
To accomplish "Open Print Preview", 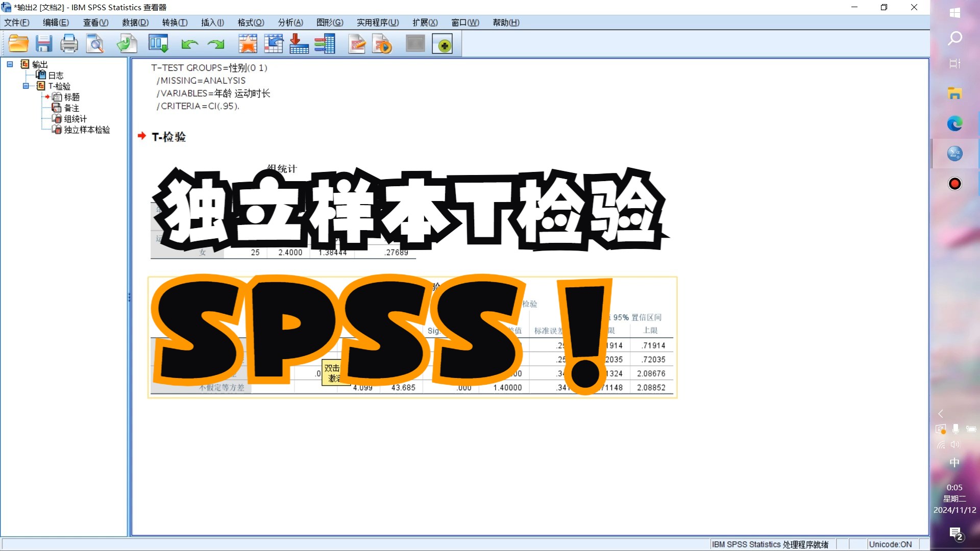I will (95, 44).
